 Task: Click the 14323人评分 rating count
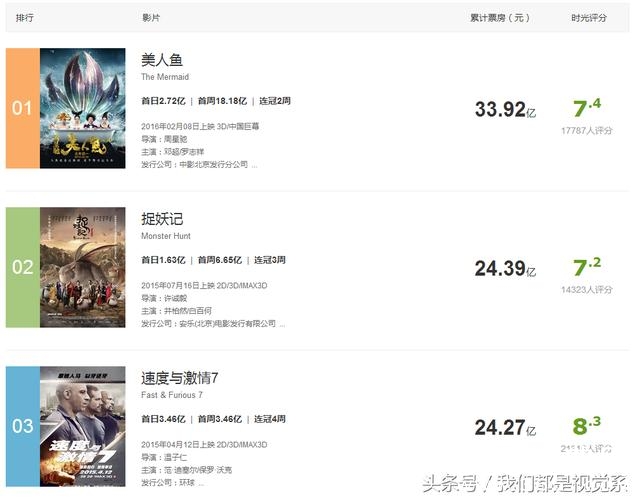tap(587, 290)
